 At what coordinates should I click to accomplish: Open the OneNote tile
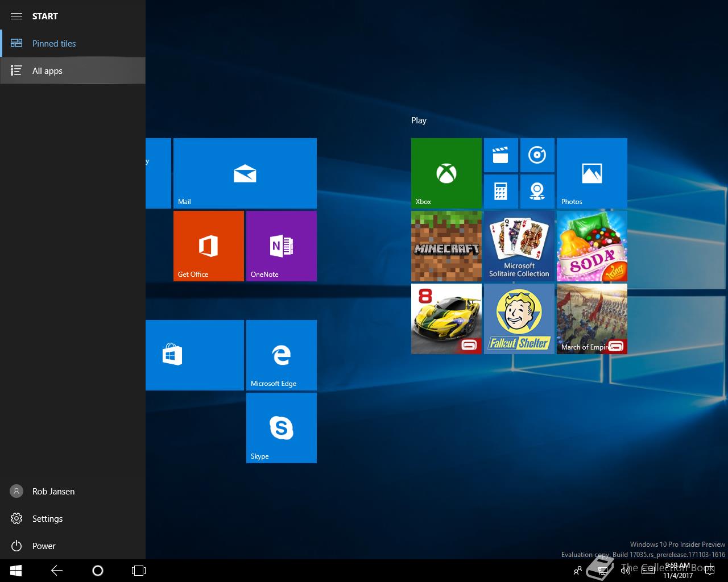(x=282, y=246)
